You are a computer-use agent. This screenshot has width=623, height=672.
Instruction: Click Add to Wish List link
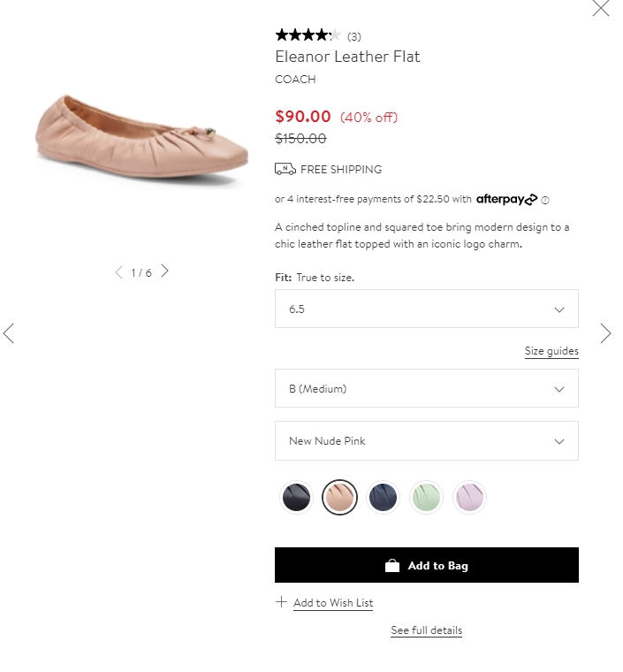[333, 602]
